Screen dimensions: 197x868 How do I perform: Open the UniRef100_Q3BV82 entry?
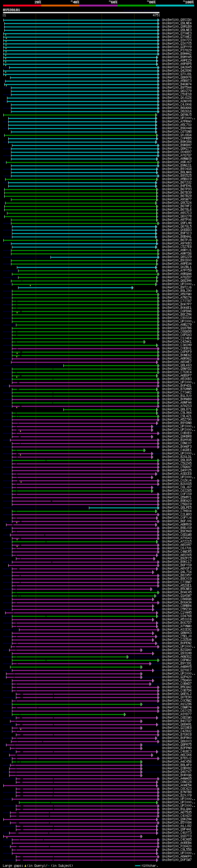point(177,768)
